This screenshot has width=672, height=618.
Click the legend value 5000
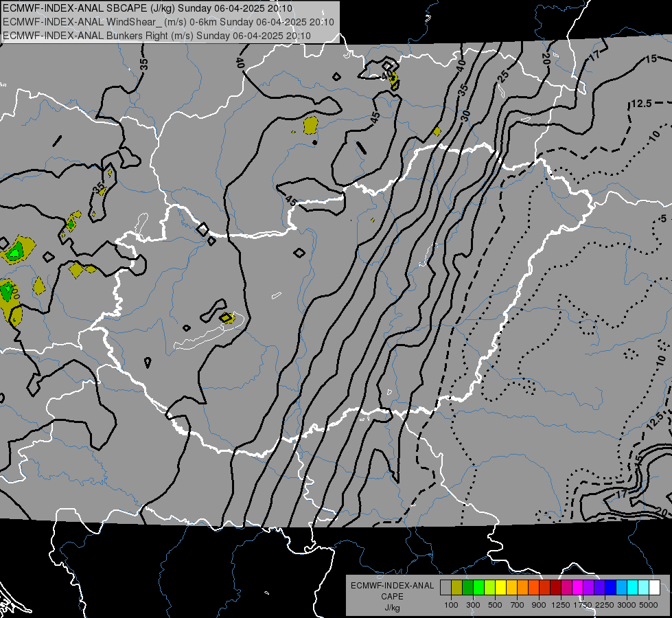(x=649, y=605)
